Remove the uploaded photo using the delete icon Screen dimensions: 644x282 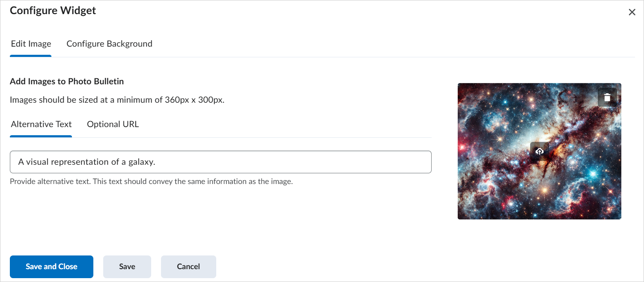pos(607,97)
